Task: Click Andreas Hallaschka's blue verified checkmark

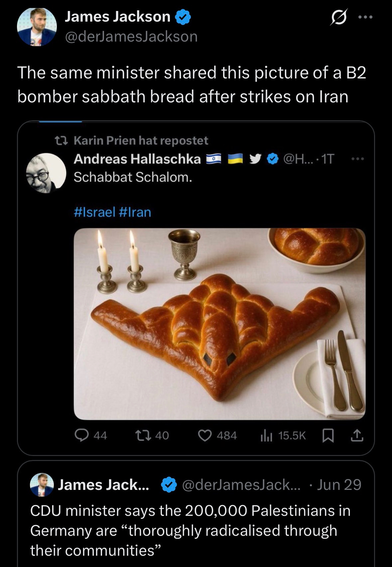Action: [273, 159]
